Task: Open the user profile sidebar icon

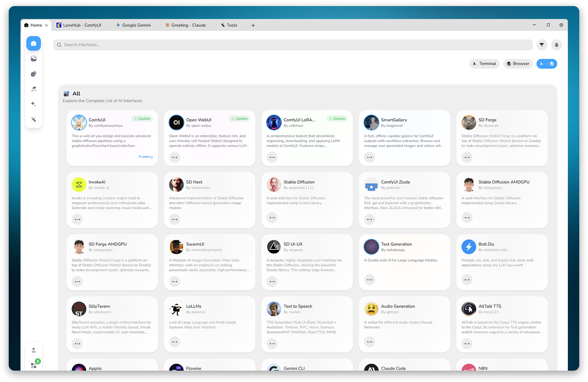Action: coord(33,350)
